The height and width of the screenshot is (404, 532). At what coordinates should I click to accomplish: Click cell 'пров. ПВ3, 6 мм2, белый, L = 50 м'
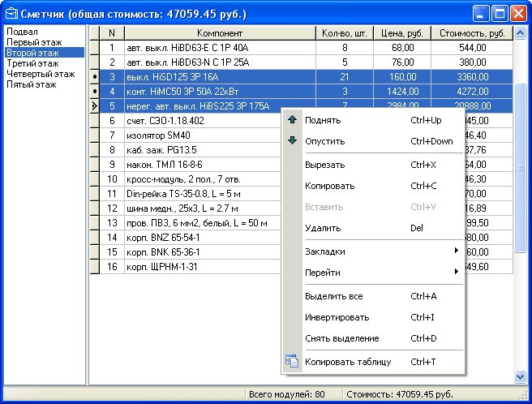tap(203, 223)
